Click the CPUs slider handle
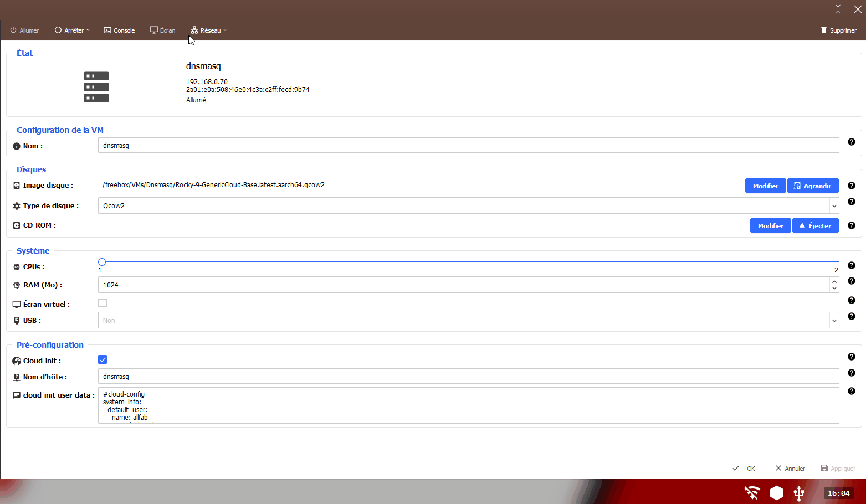The width and height of the screenshot is (866, 504). (x=102, y=261)
